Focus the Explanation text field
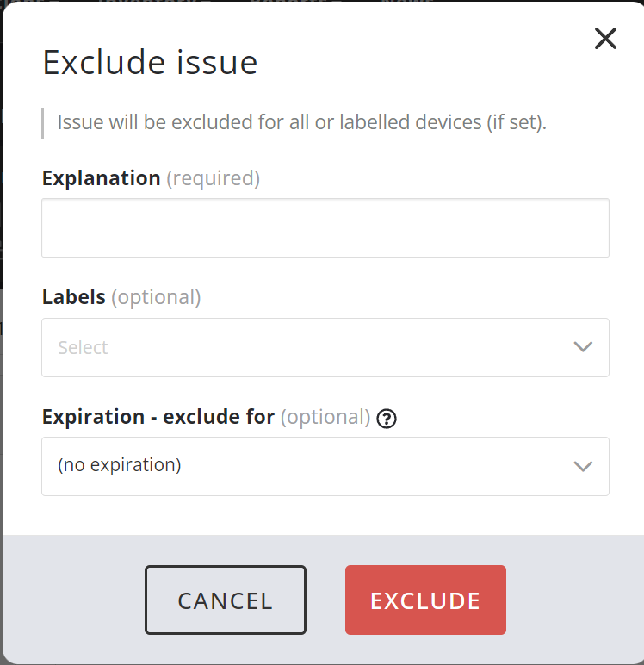The height and width of the screenshot is (665, 644). [x=325, y=227]
